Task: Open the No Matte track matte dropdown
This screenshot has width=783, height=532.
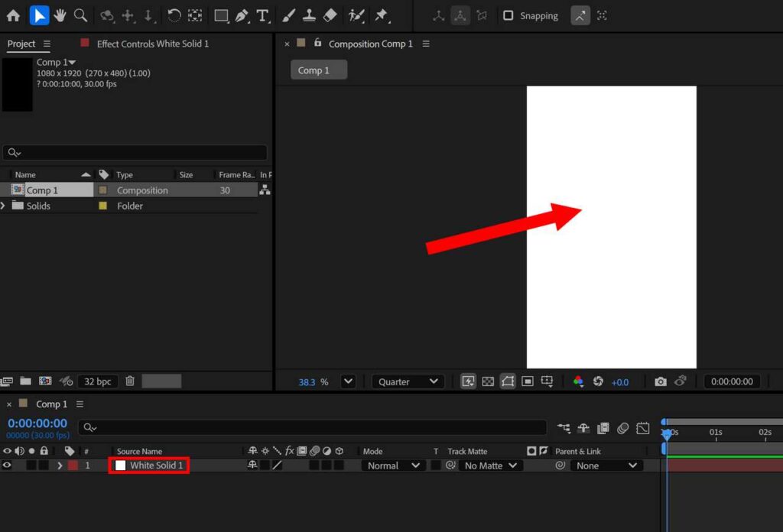Action: 490,465
